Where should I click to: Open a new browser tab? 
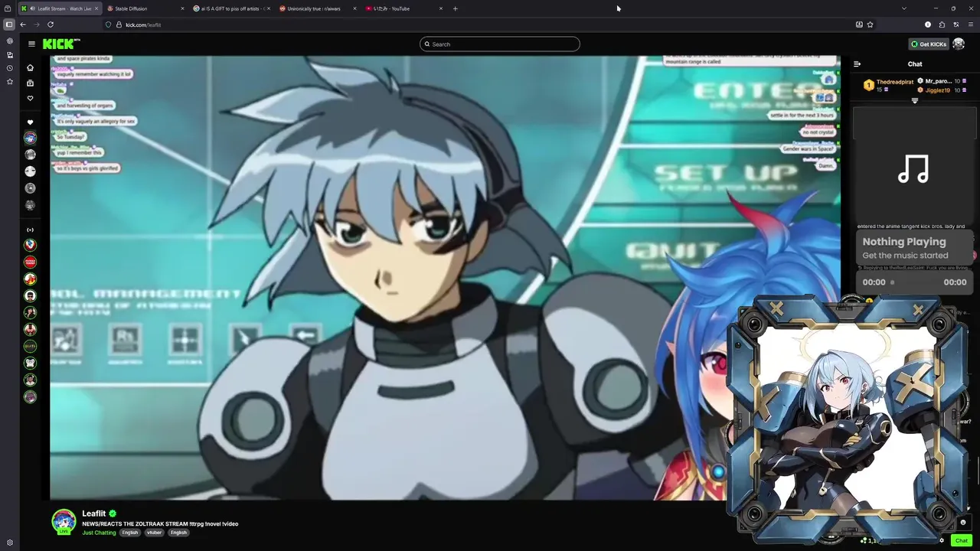[456, 8]
